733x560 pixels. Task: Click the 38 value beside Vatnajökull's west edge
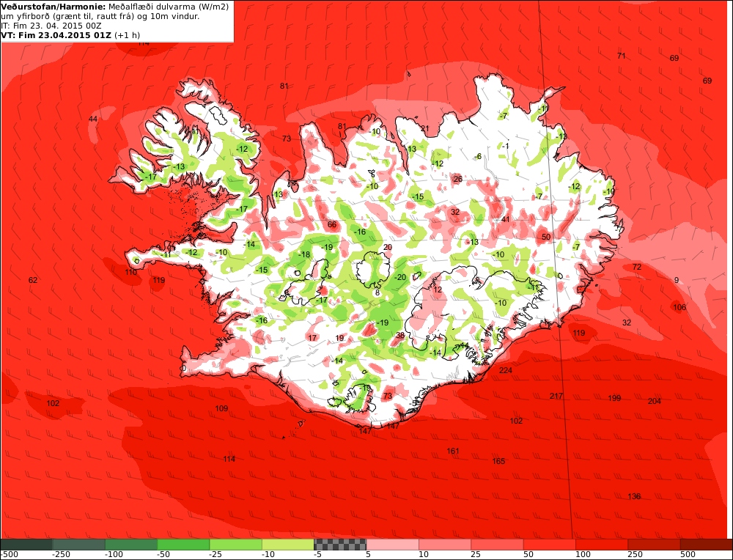tap(400, 335)
